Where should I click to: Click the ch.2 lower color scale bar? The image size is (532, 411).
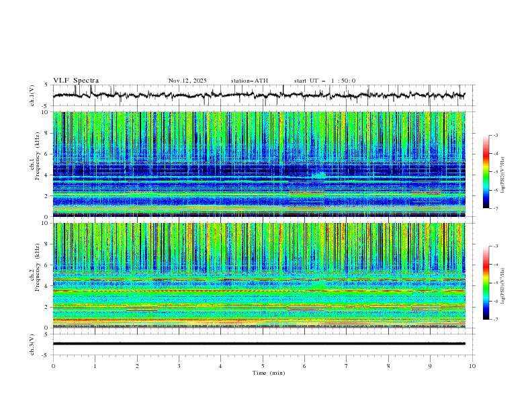[486, 283]
